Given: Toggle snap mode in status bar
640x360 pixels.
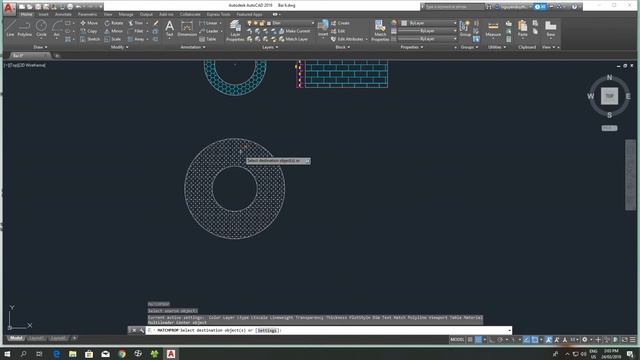Looking at the screenshot, I should (x=478, y=340).
